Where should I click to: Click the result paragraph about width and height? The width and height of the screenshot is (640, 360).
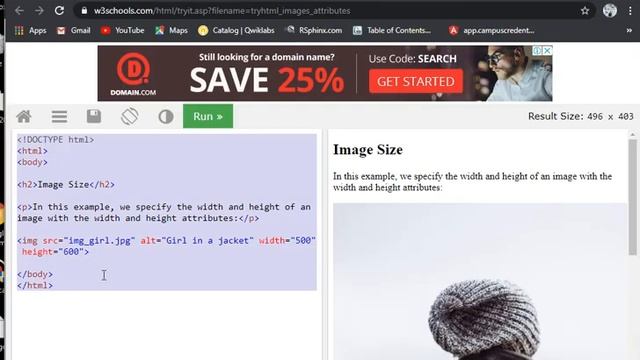(x=472, y=182)
